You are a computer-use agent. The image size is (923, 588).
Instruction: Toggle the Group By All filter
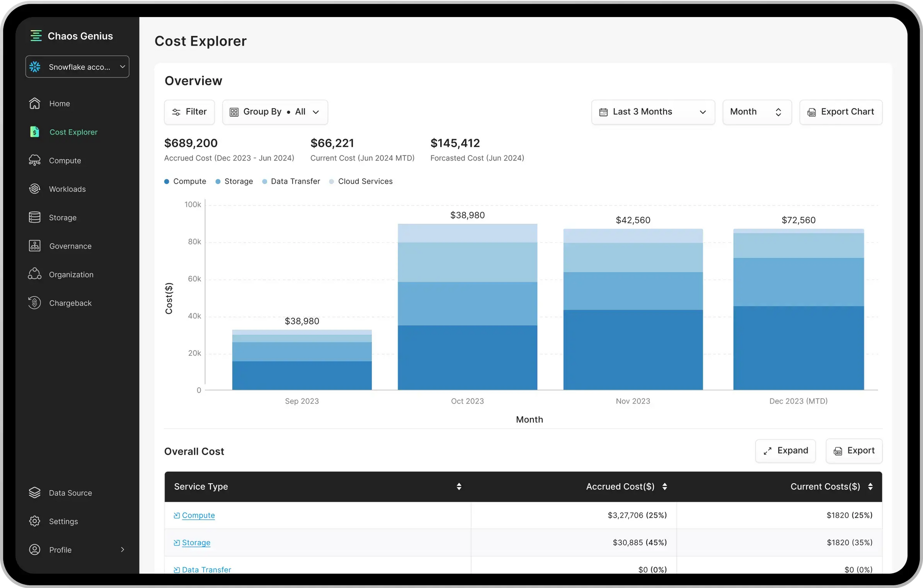(x=275, y=112)
